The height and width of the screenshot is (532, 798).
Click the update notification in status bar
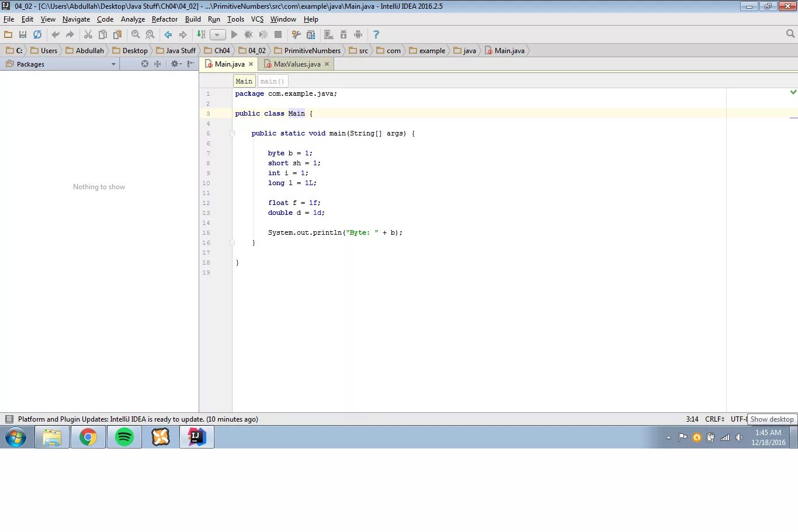[138, 419]
